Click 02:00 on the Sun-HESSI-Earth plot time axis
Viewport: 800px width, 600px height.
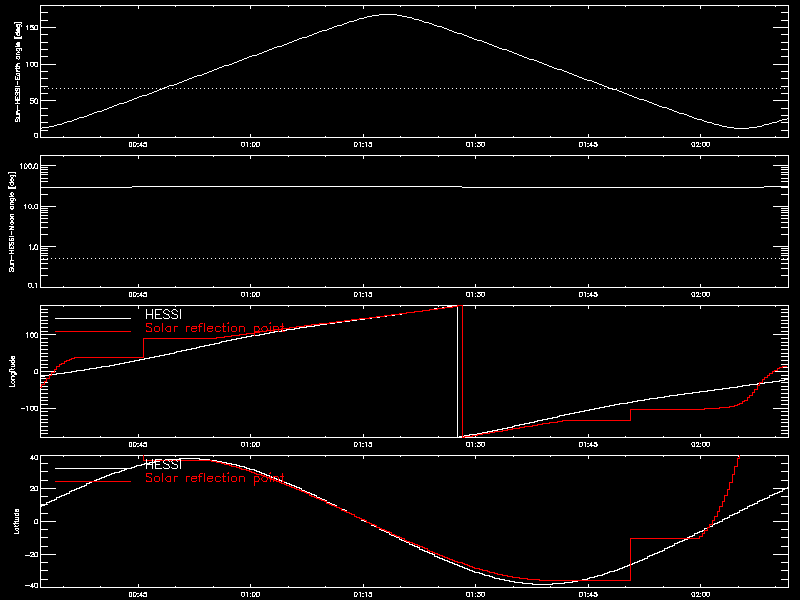pos(701,145)
